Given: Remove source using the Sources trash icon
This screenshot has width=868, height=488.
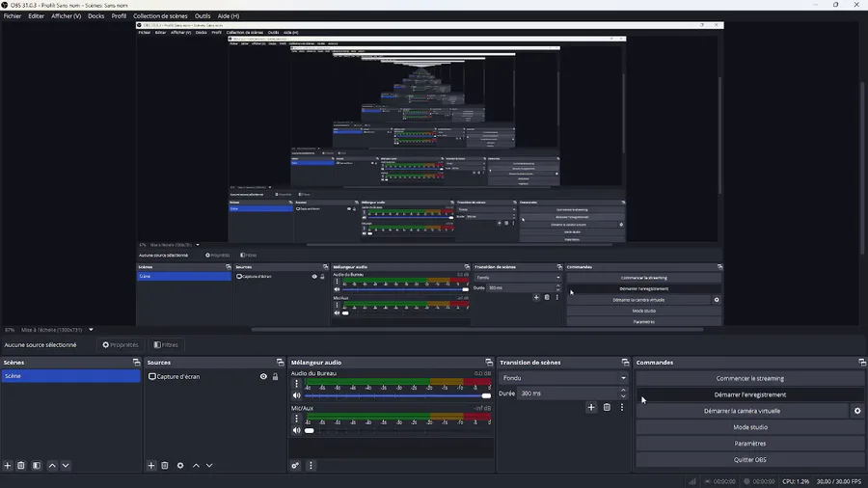Looking at the screenshot, I should click(164, 465).
